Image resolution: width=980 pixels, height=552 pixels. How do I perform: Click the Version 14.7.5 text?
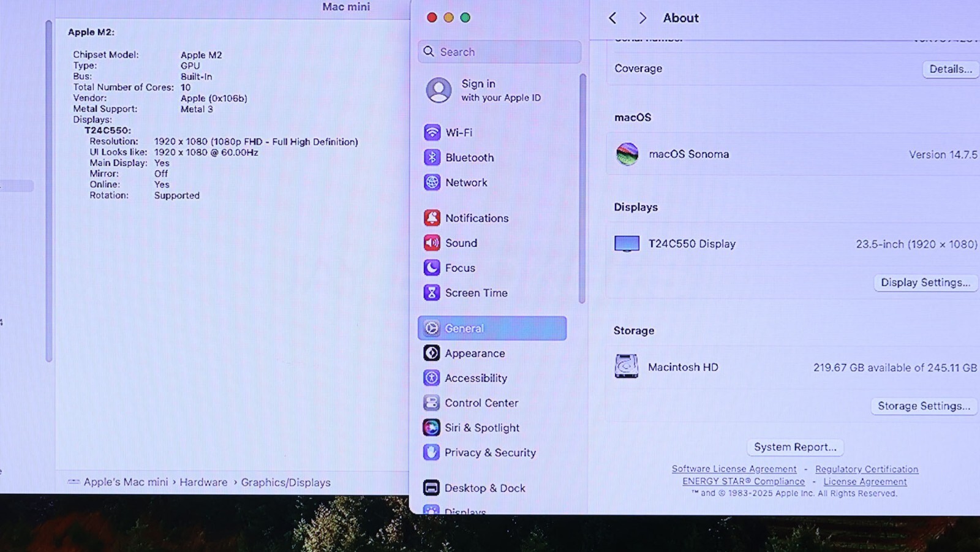(x=943, y=154)
